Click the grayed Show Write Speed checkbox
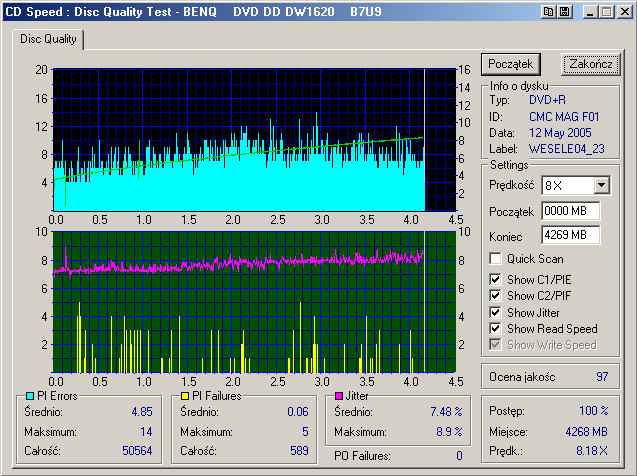The height and width of the screenshot is (476, 637). coord(495,344)
